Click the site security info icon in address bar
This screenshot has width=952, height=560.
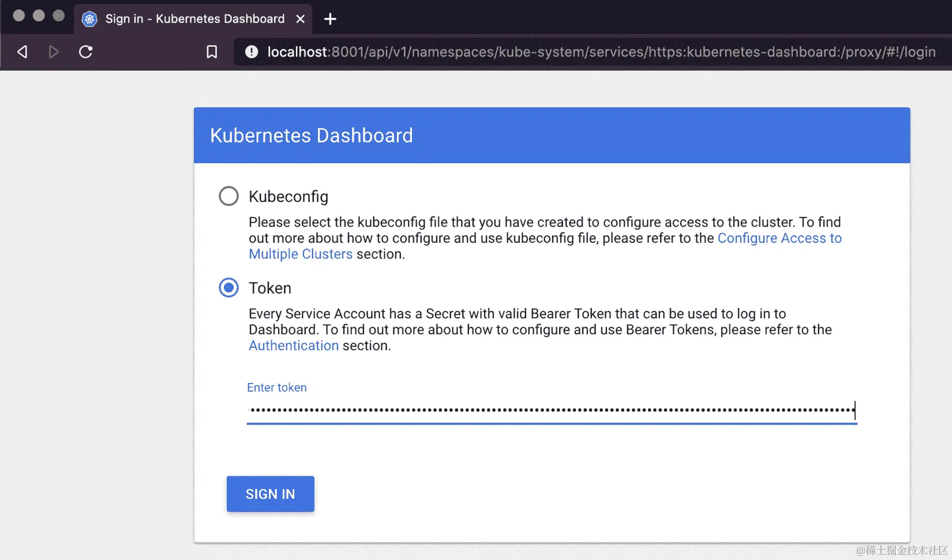[251, 51]
